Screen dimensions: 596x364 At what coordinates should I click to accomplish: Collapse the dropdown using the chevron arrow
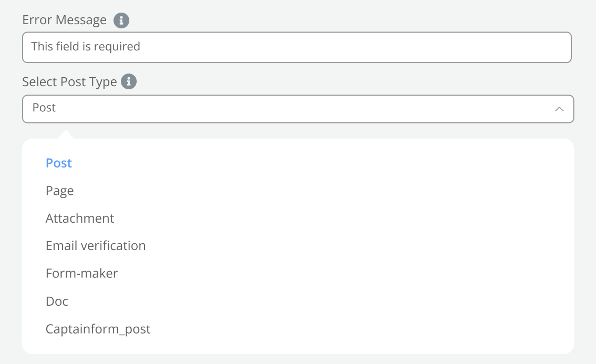tap(559, 109)
